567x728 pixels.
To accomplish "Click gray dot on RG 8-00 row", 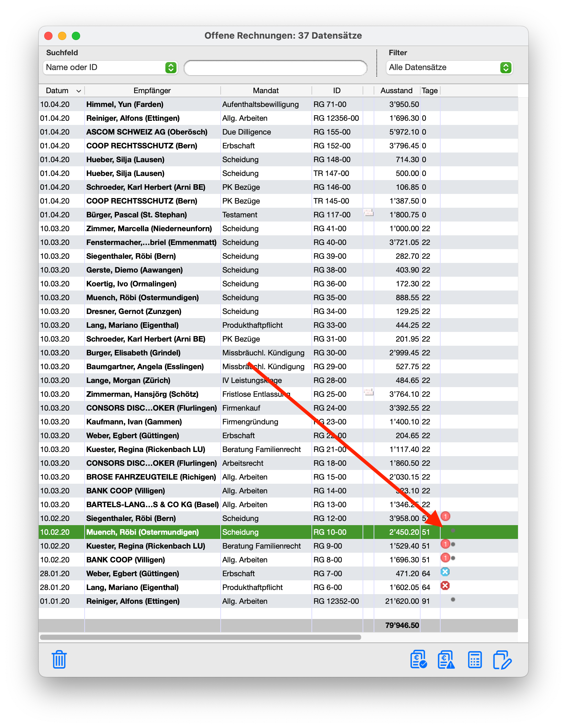I will coord(453,558).
